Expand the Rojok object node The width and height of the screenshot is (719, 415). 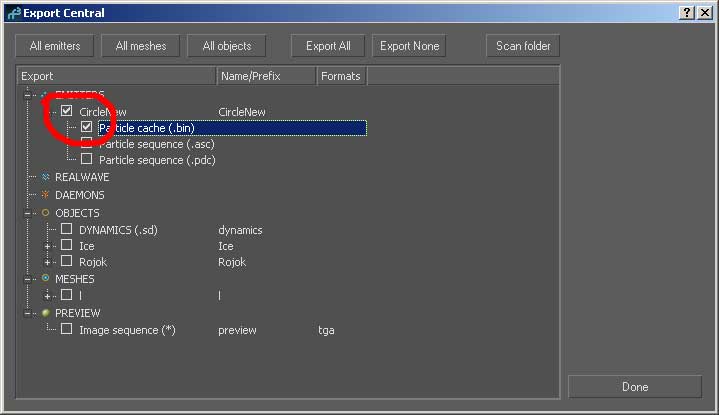[48, 262]
